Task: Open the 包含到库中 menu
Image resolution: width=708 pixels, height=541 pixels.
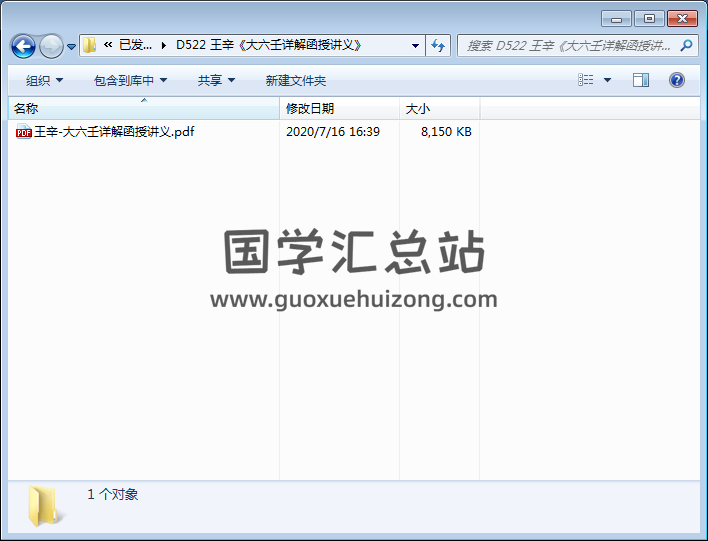Action: tap(130, 80)
